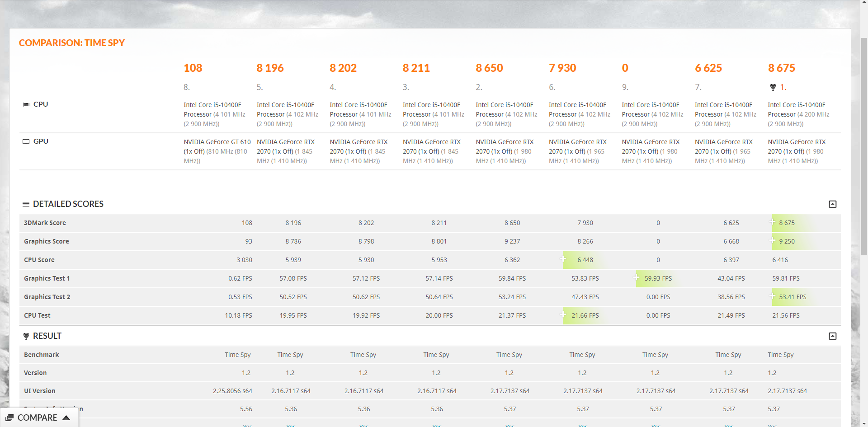Click the CPU Score value 6 416

click(780, 260)
